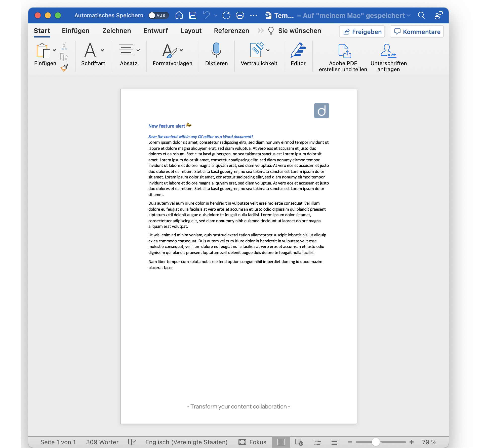Expand the Schriftart dropdown arrow

102,50
